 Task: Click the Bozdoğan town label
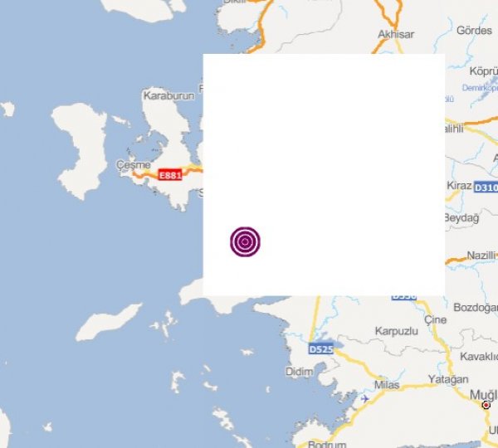[476, 308]
